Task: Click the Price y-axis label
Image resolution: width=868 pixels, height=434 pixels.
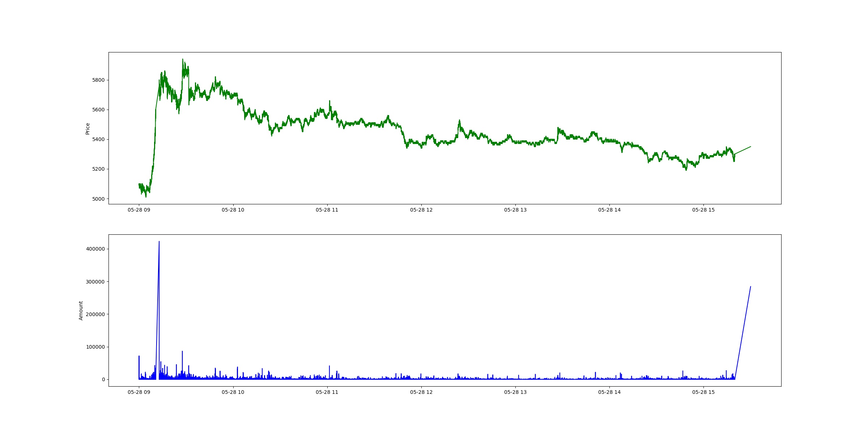Action: coord(88,129)
